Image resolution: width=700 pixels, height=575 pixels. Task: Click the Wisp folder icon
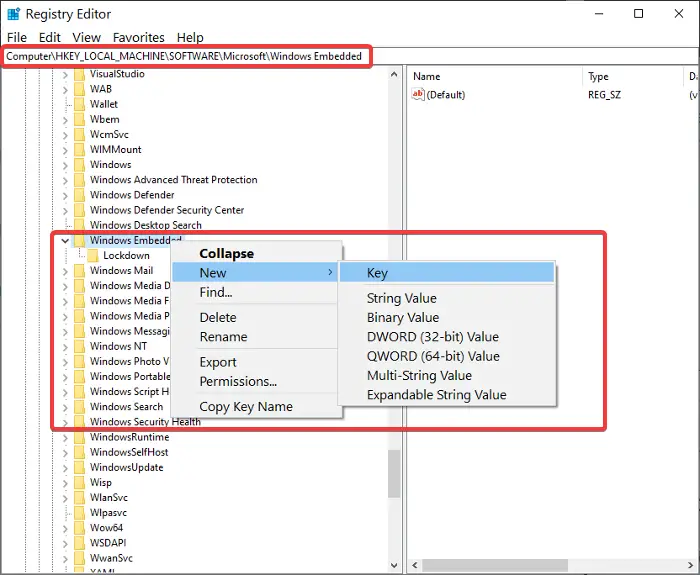(x=79, y=483)
